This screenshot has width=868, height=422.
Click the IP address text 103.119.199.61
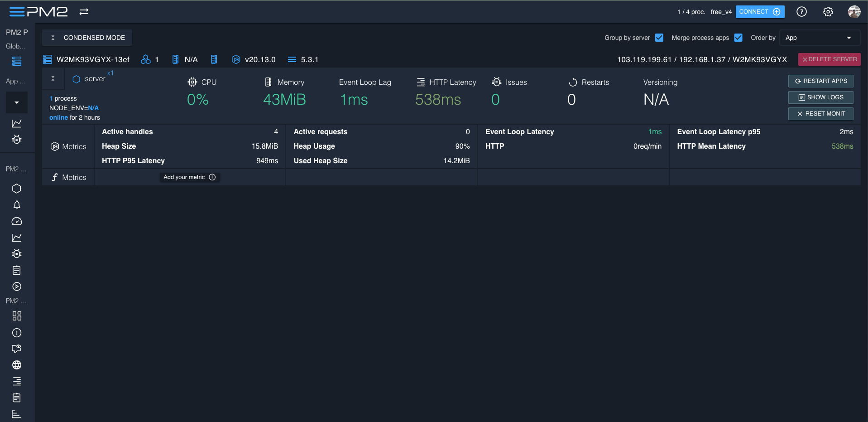click(644, 59)
